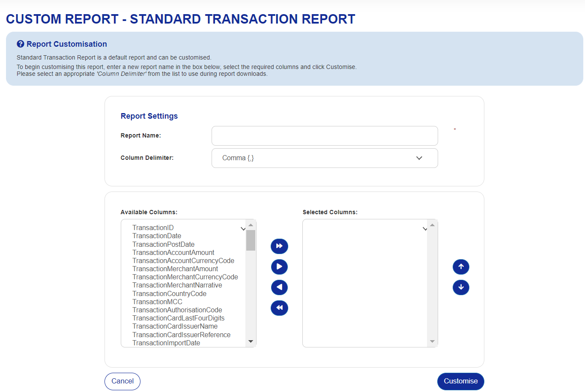
Task: Remove all columns with double left arrow
Action: pos(279,308)
